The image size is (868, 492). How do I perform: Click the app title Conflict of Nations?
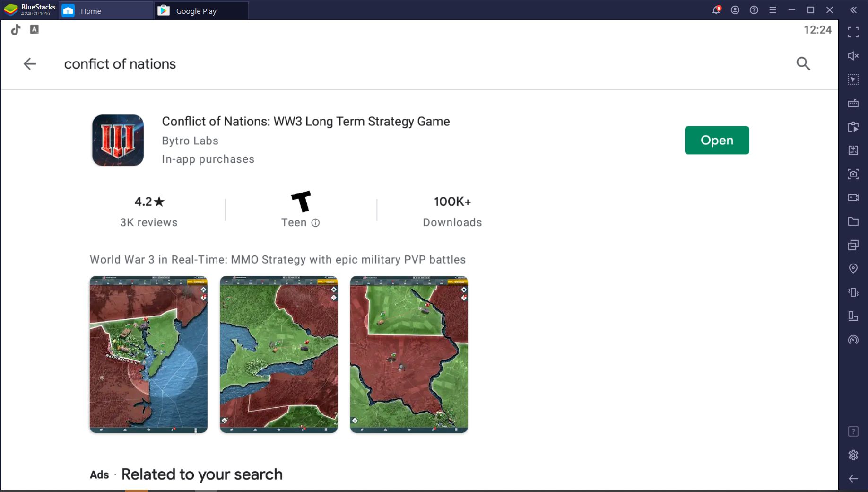(306, 122)
